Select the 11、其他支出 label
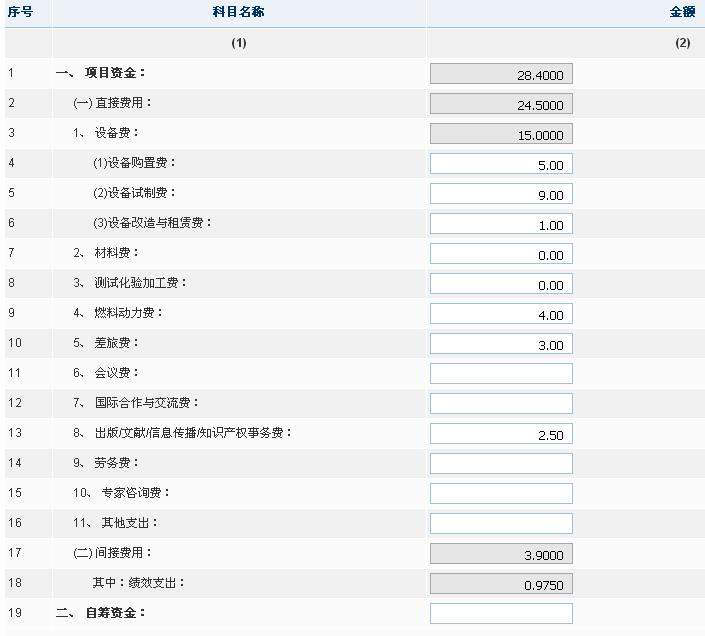The height and width of the screenshot is (636, 705). point(116,523)
